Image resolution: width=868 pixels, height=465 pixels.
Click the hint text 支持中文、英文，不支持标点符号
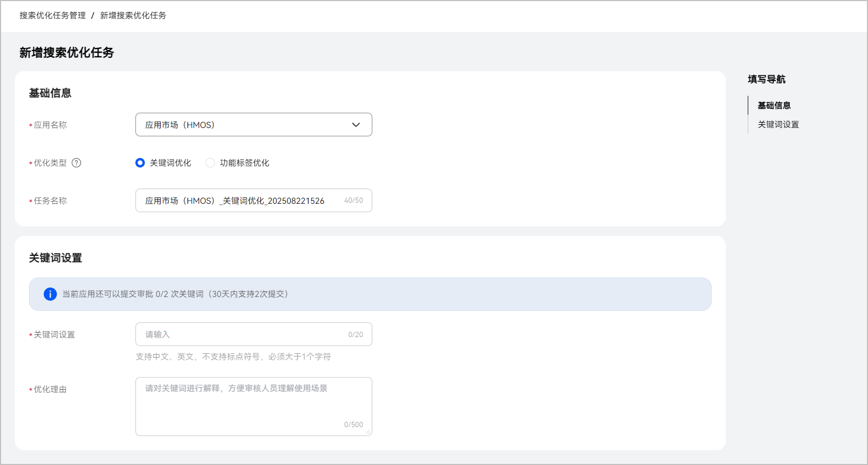pos(233,357)
